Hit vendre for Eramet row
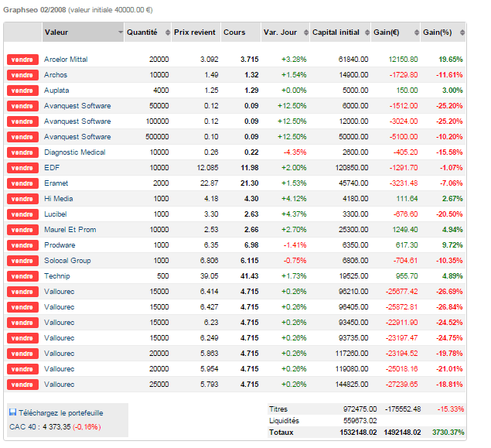Viewport: 491px width, 448px height. click(x=22, y=183)
